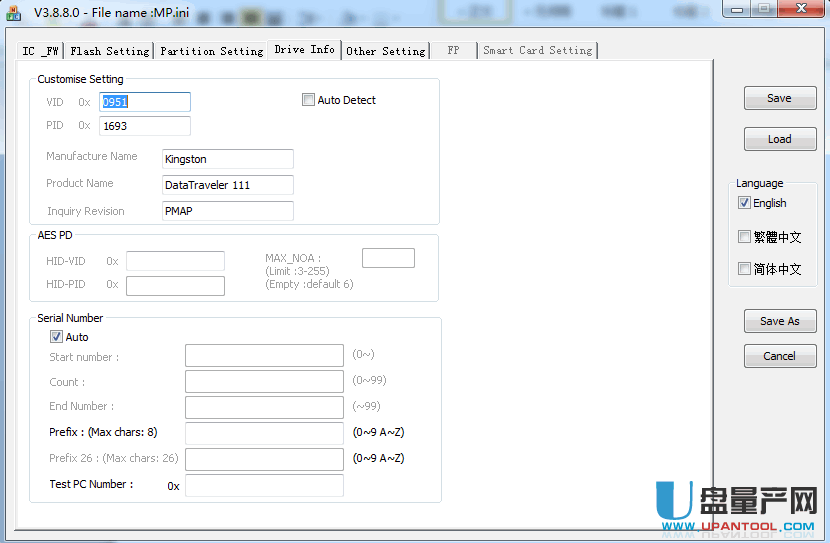Uncheck the English language option
The height and width of the screenshot is (543, 830).
744,203
